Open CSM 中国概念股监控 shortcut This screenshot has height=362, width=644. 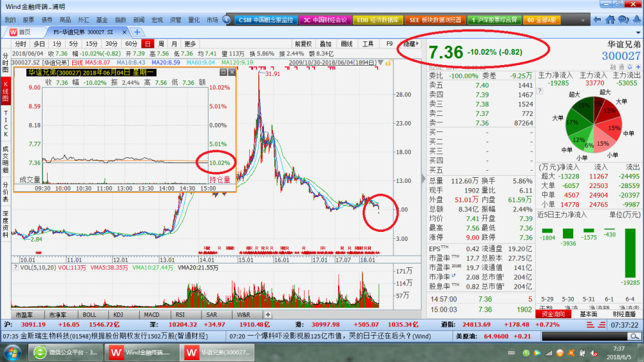[x=266, y=20]
